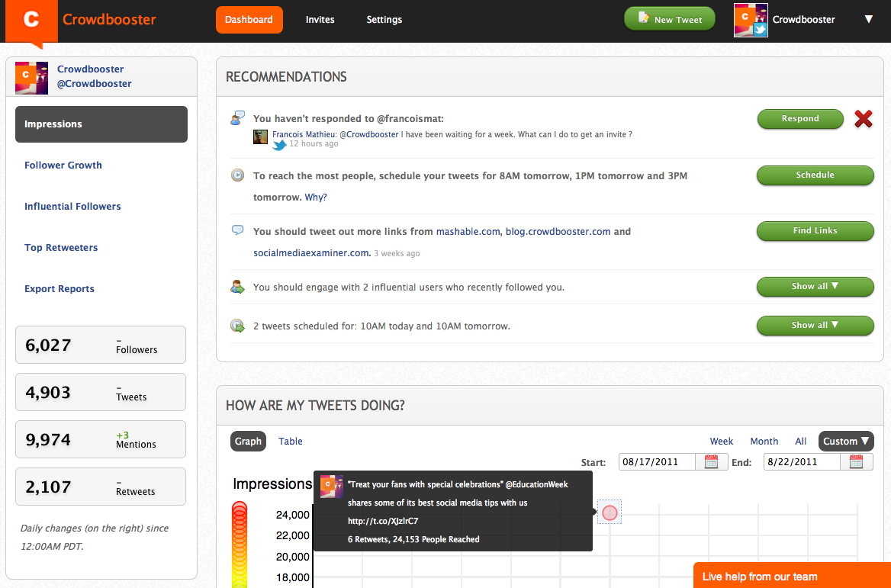
Task: Open the Dashboard tab
Action: click(249, 19)
